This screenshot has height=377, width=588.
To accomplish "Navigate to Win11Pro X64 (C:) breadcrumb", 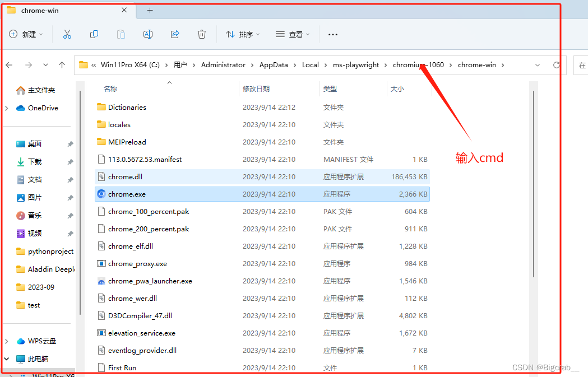I will (x=130, y=65).
